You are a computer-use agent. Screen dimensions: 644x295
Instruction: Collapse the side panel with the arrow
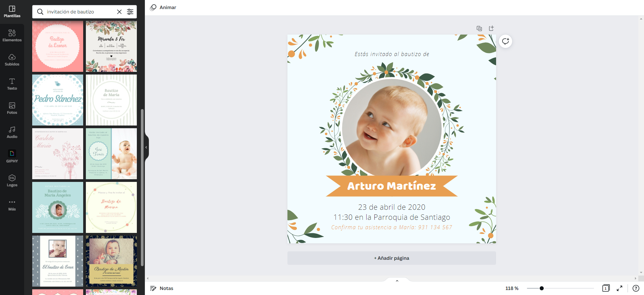click(146, 147)
